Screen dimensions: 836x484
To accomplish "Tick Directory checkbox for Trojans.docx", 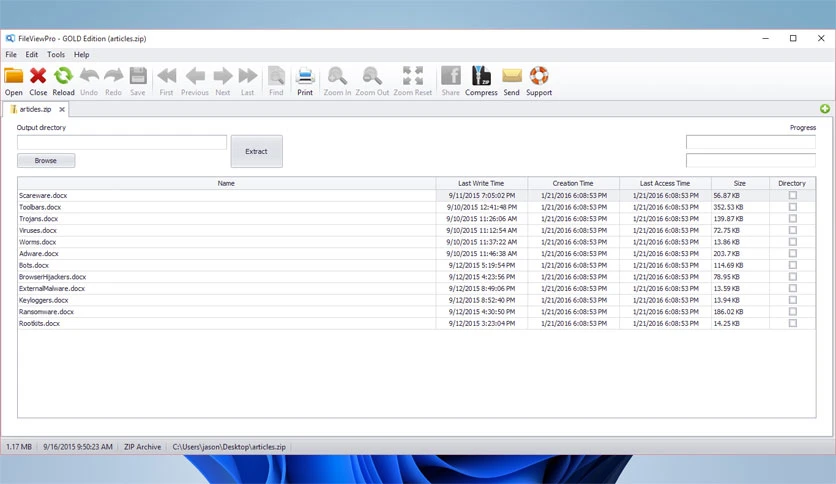I will (x=793, y=219).
